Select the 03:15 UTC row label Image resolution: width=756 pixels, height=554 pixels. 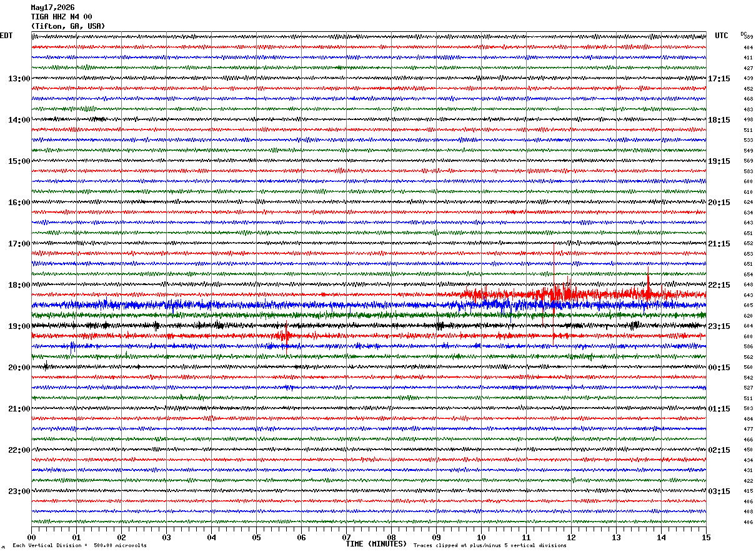(719, 491)
